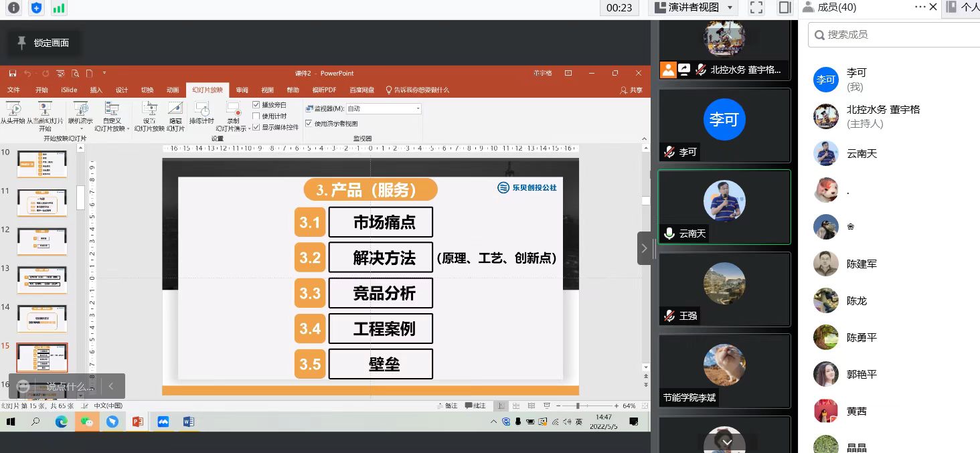The width and height of the screenshot is (980, 453).
Task: Click the network signal bars icon
Action: (x=59, y=8)
